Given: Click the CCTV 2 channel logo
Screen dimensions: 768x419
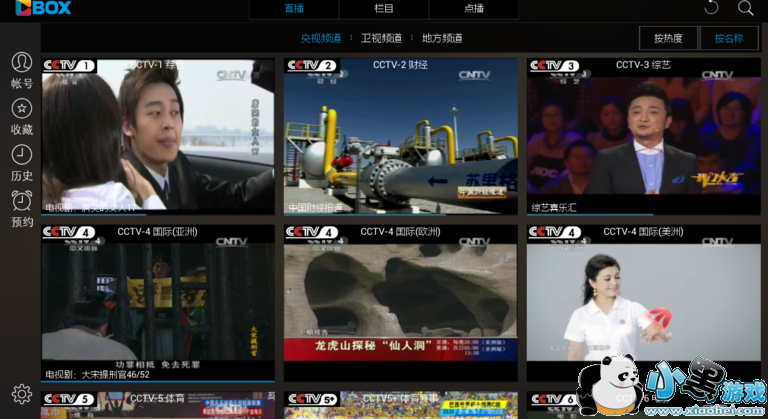Looking at the screenshot, I should pyautogui.click(x=311, y=65).
